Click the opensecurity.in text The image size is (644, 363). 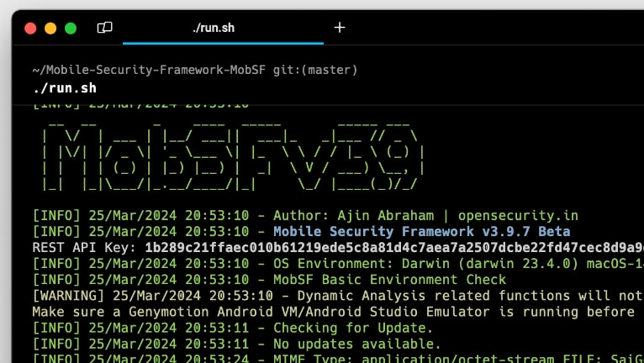tap(518, 216)
